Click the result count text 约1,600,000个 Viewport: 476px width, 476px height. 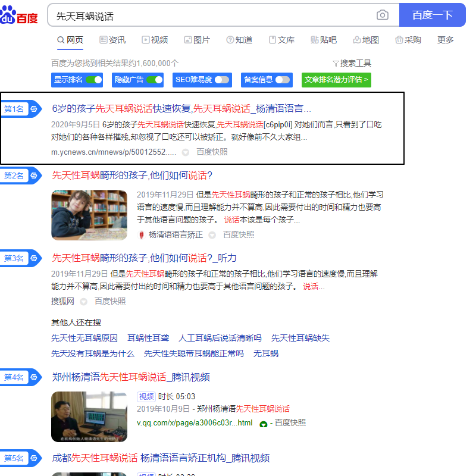tap(154, 63)
